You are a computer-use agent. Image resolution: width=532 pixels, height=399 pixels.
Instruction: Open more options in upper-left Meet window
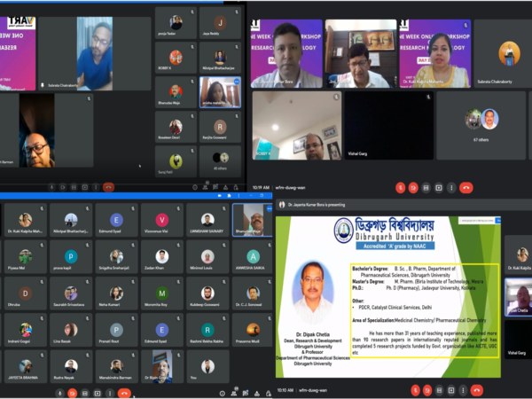click(96, 187)
